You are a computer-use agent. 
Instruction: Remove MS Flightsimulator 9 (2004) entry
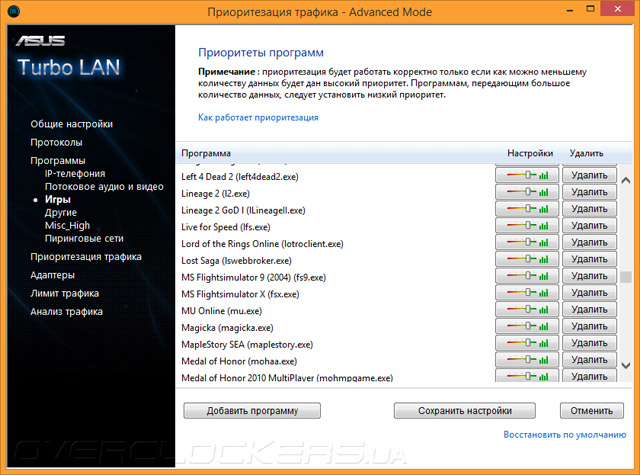coord(589,276)
